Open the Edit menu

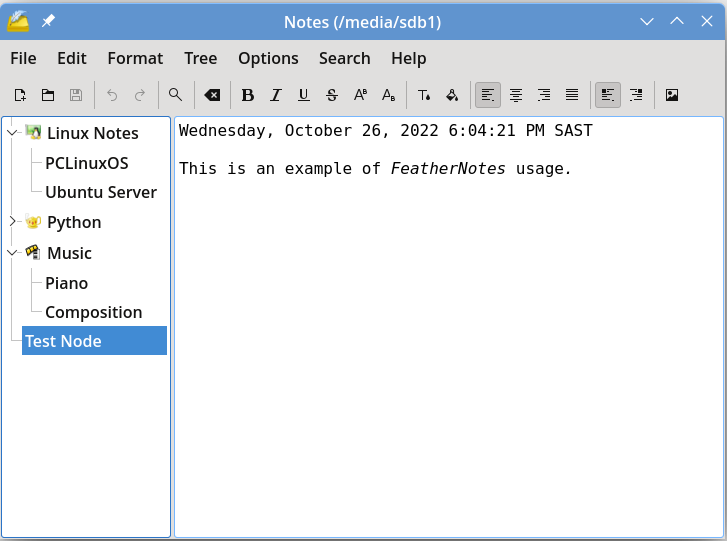(71, 58)
